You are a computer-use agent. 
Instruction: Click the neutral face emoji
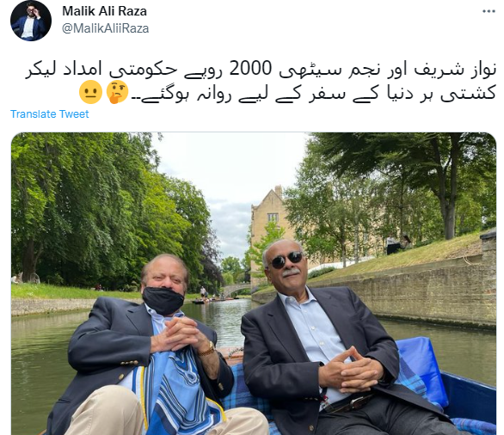(x=90, y=92)
